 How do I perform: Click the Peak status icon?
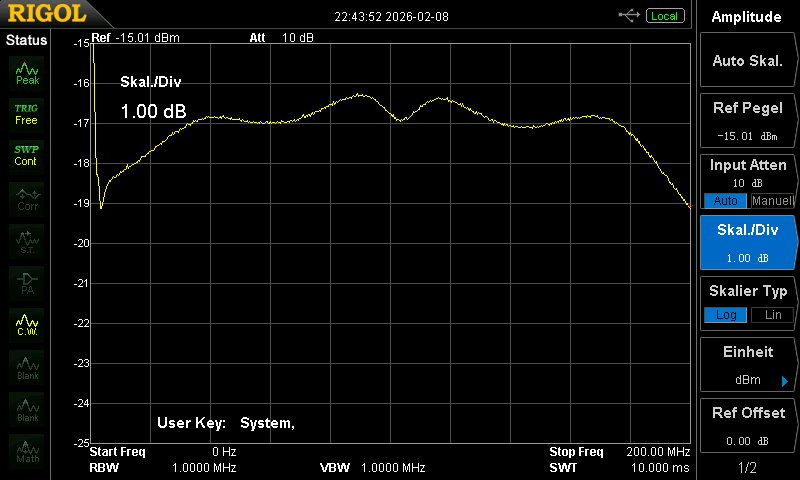[27, 73]
